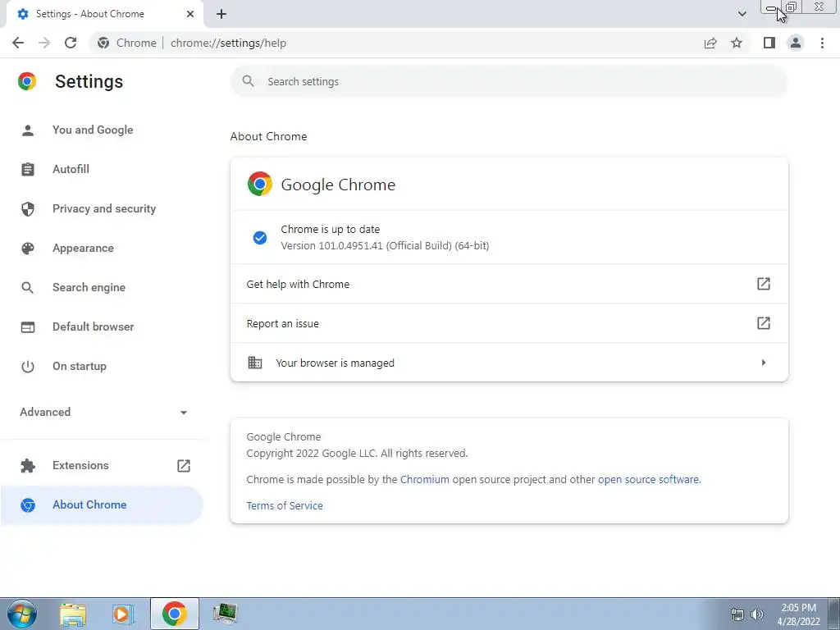The image size is (840, 630).
Task: Click the palette Appearance icon
Action: click(28, 248)
